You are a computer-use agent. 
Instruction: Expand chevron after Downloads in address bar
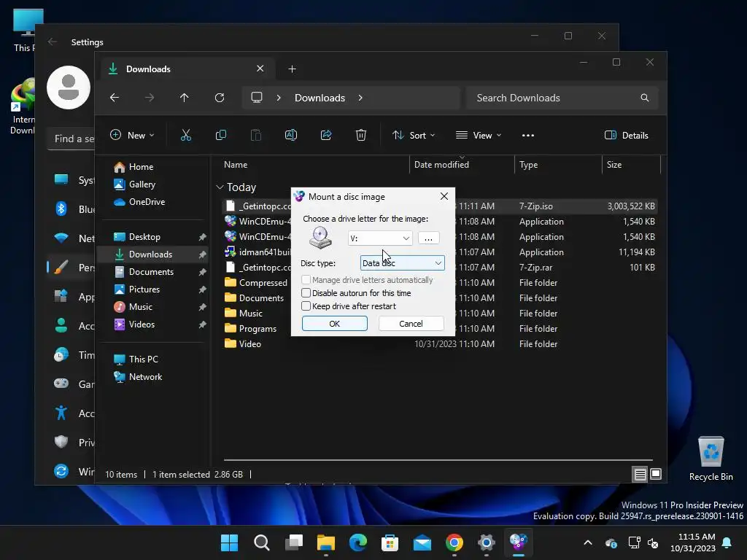point(360,98)
